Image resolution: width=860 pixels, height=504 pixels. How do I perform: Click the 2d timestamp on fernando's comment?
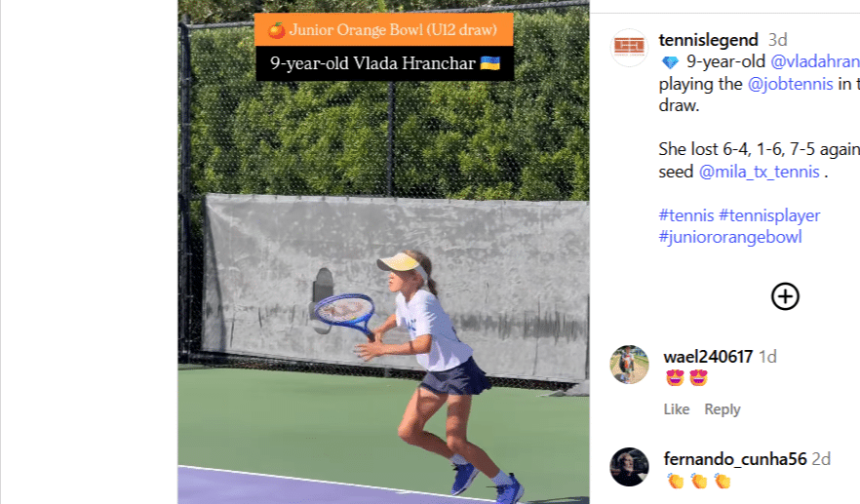click(821, 458)
